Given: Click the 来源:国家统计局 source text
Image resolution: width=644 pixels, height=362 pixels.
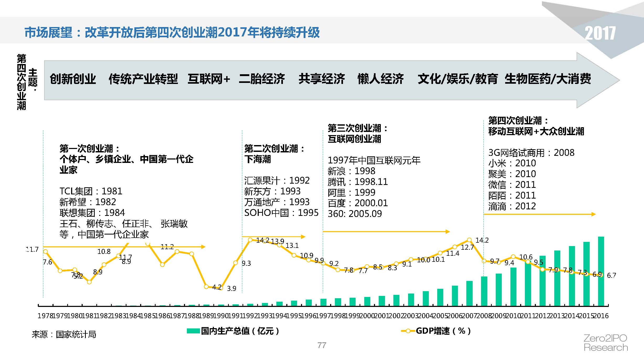Looking at the screenshot, I should [x=64, y=334].
